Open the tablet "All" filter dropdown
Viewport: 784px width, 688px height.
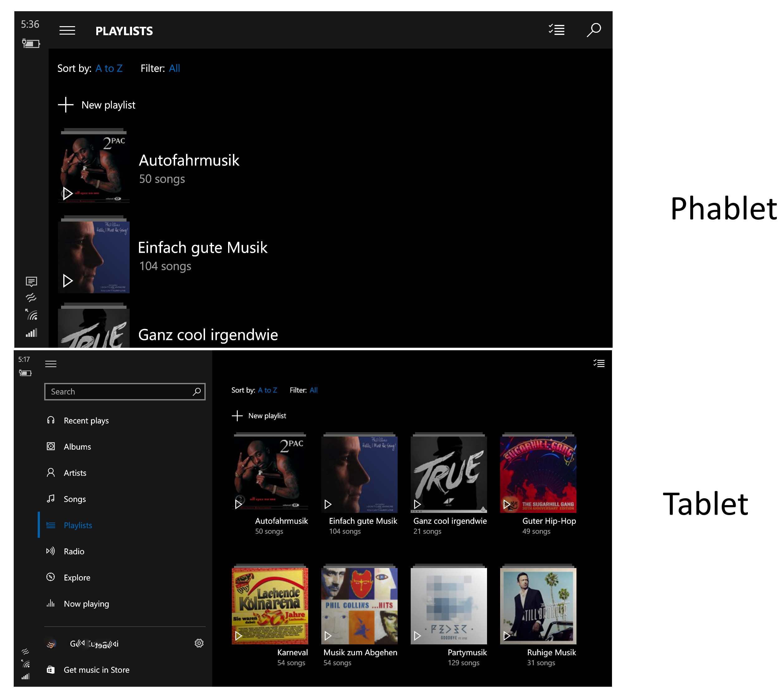coord(313,390)
